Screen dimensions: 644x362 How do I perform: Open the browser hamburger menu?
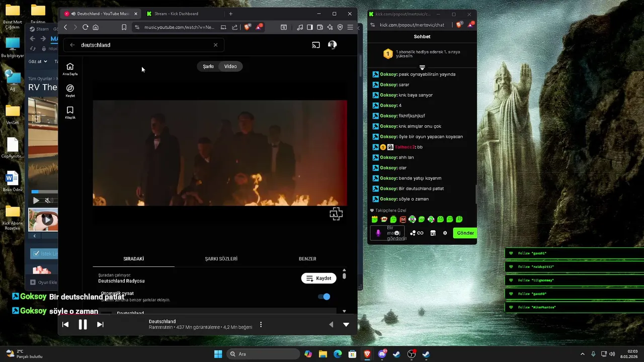click(350, 27)
